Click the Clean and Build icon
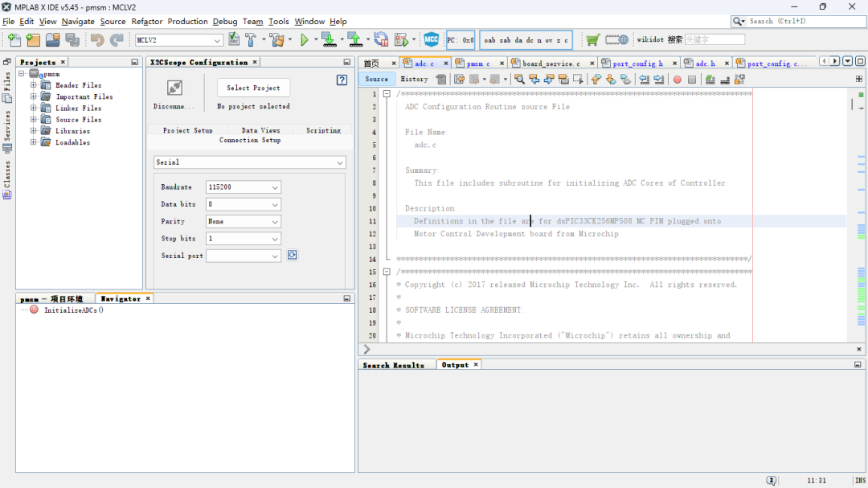 pyautogui.click(x=277, y=40)
